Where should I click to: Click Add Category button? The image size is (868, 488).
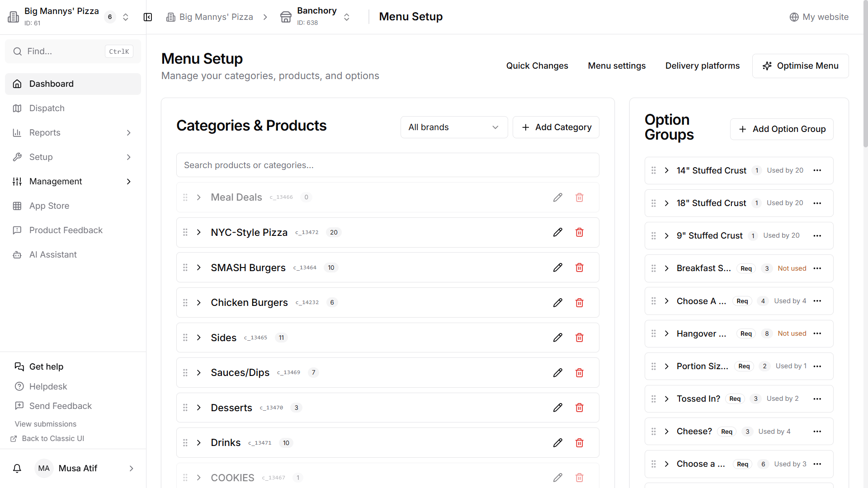click(x=556, y=127)
